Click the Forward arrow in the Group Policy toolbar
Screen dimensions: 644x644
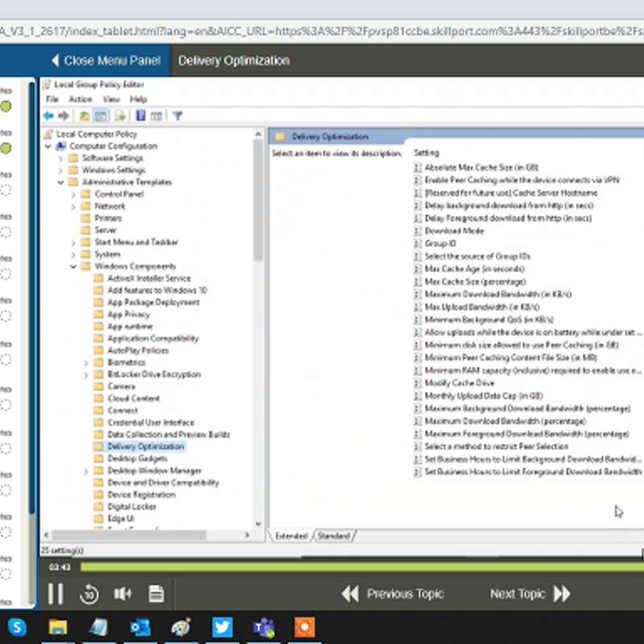coord(64,116)
